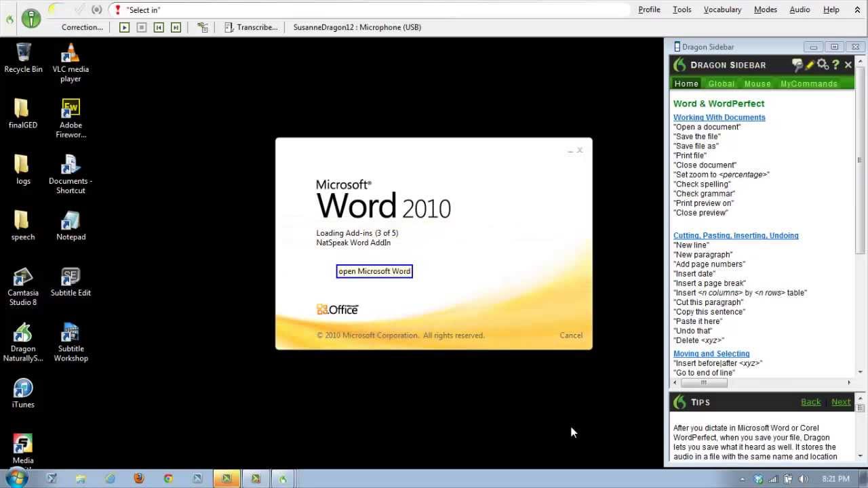Click the "Check spelling" command text
The height and width of the screenshot is (488, 868).
702,184
